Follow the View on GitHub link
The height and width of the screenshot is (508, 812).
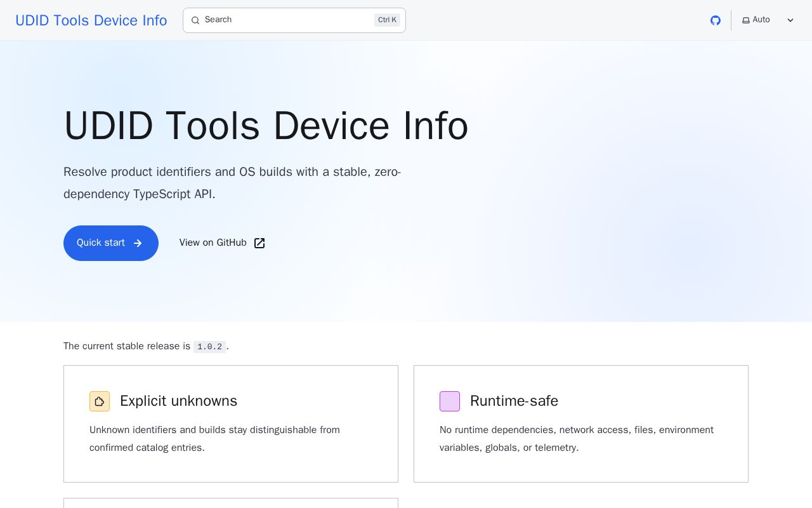(222, 243)
